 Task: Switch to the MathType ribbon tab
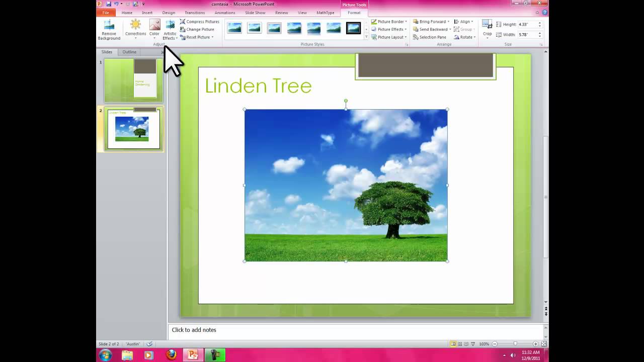[326, 13]
